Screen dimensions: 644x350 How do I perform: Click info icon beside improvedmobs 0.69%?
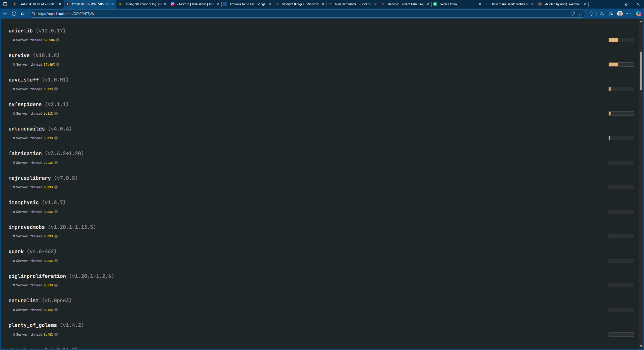tap(56, 236)
